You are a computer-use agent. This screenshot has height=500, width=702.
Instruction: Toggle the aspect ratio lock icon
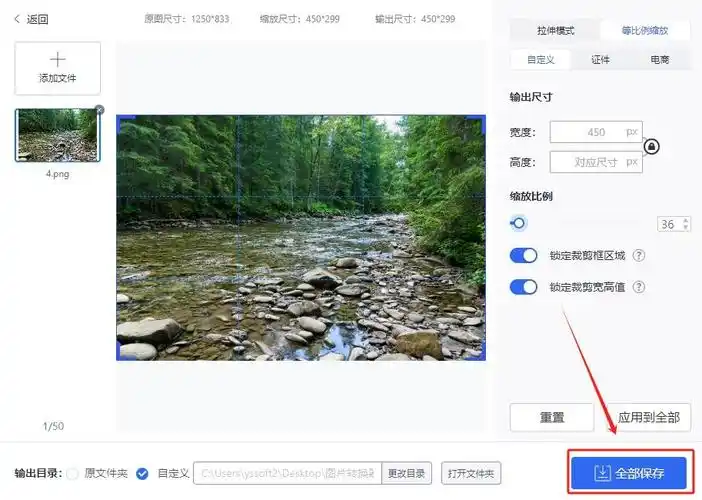tap(651, 146)
